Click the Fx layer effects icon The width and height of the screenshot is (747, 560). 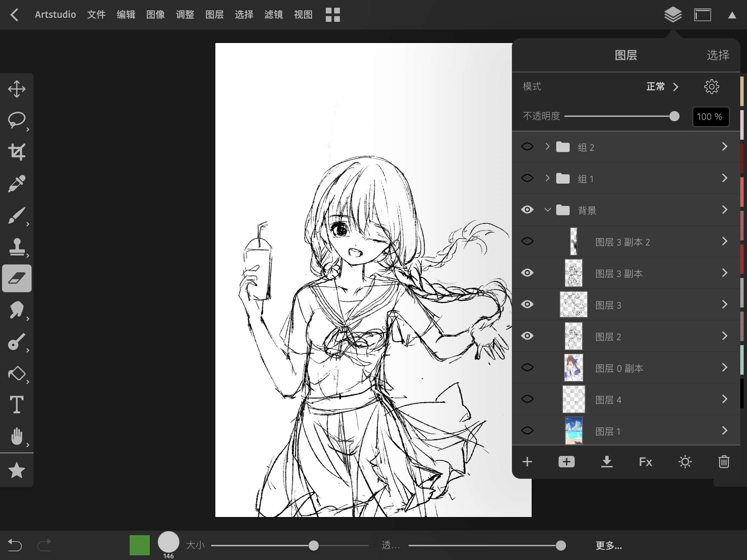(645, 461)
